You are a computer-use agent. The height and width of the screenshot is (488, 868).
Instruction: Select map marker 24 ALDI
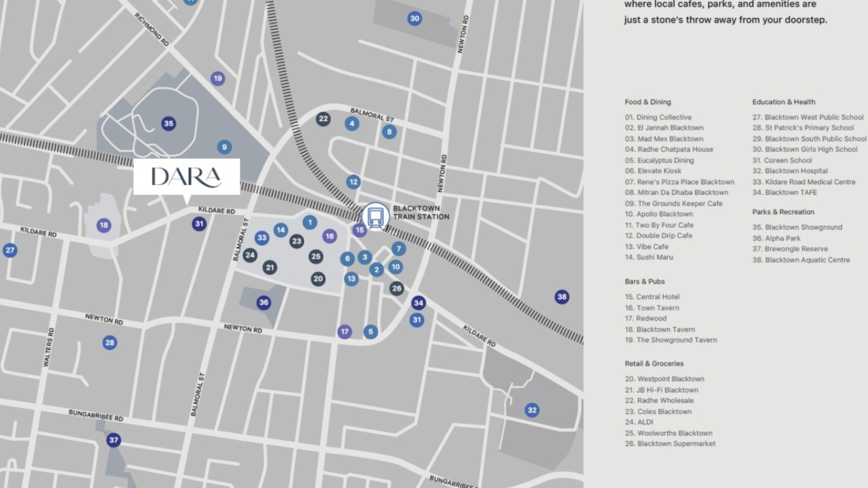click(x=250, y=255)
